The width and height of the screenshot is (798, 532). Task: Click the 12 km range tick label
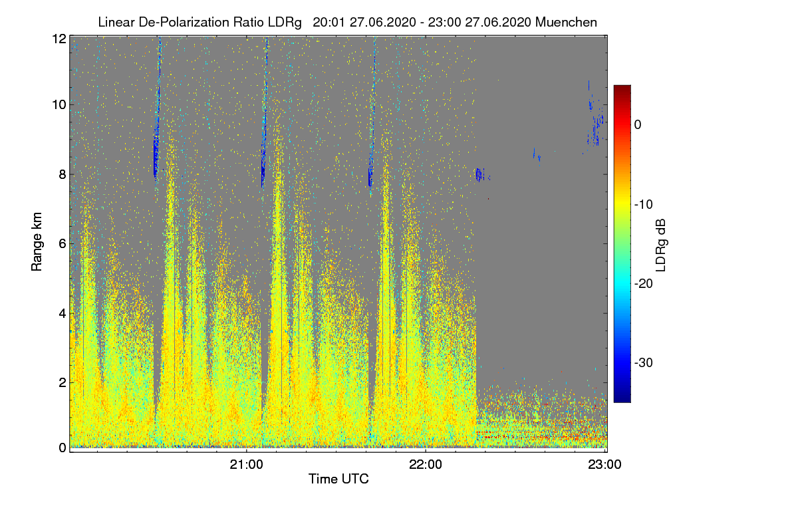pyautogui.click(x=59, y=39)
